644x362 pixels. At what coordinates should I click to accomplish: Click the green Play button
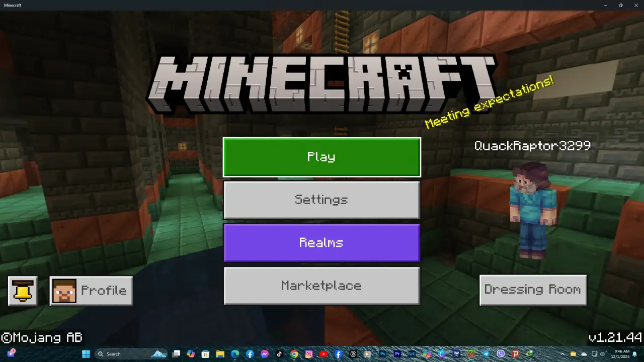[321, 157]
